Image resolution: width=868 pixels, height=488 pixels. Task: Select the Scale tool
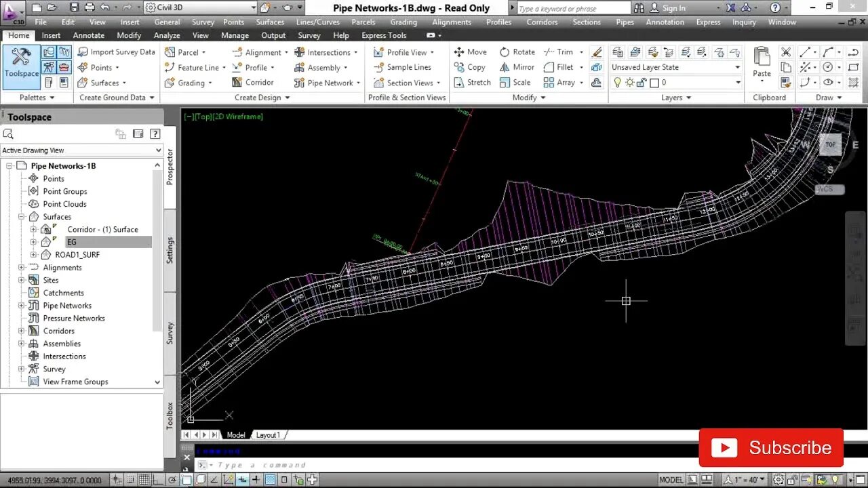click(515, 83)
